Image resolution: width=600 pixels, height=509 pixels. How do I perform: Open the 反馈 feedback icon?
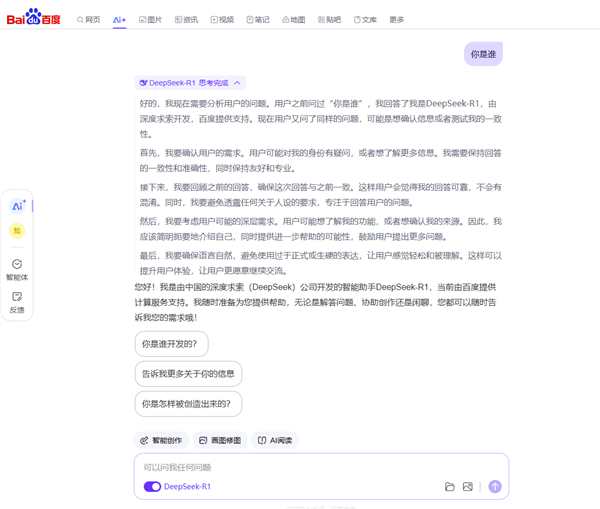17,301
